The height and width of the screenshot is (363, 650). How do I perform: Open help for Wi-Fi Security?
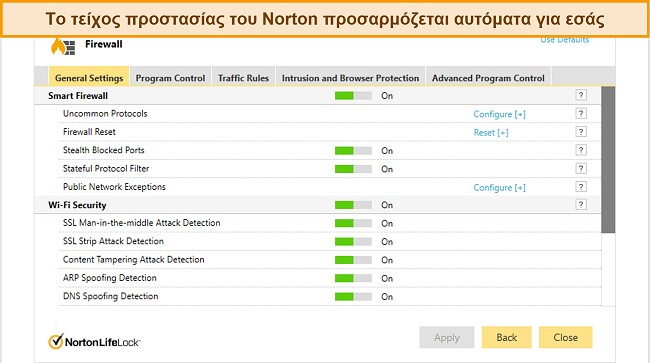(x=581, y=204)
